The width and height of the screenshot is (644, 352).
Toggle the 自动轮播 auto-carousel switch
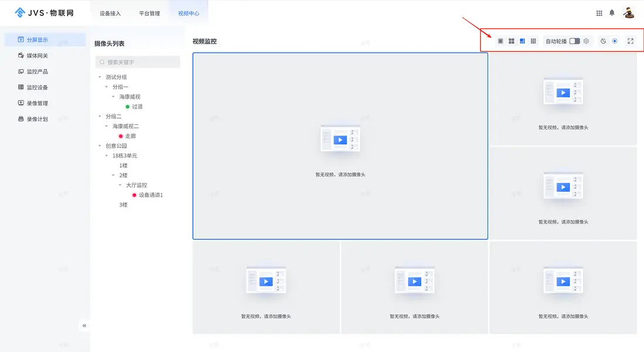click(x=575, y=41)
